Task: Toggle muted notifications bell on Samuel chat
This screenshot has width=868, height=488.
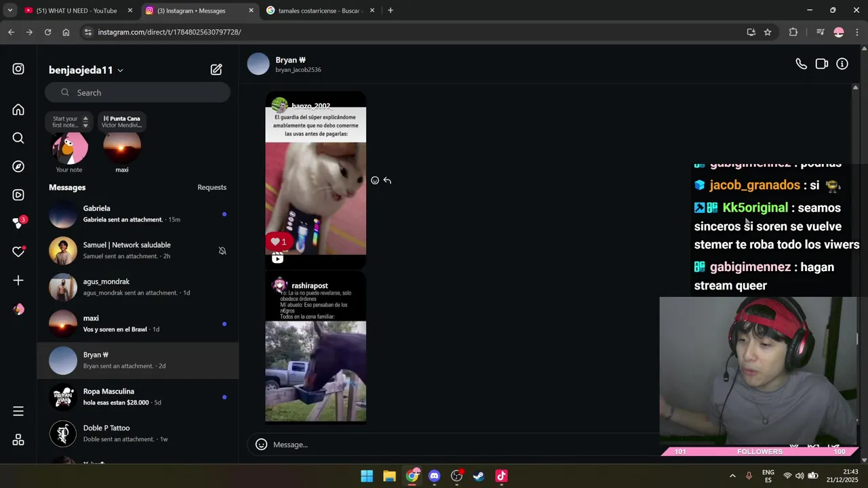Action: [222, 251]
